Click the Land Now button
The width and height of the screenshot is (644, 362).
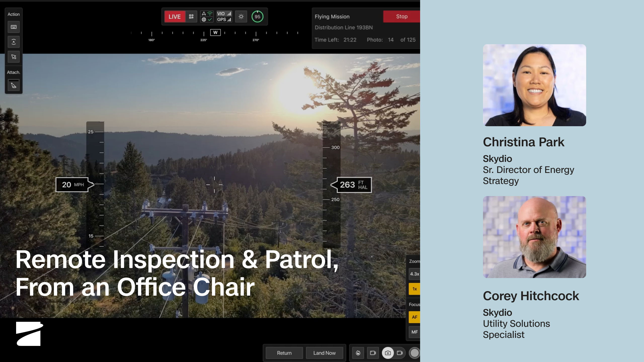tap(324, 353)
